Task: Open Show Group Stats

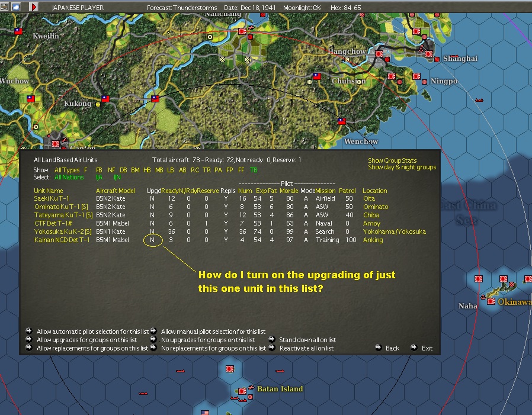Action: coord(392,160)
